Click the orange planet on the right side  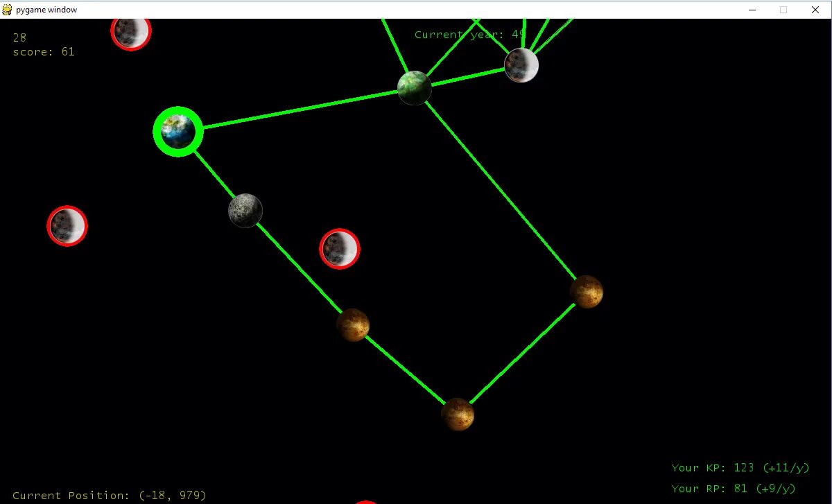click(587, 292)
